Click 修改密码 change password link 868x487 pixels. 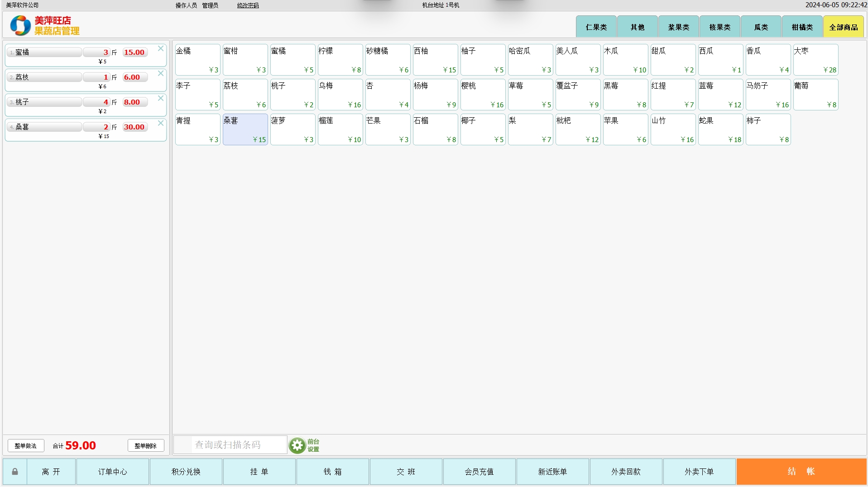(248, 5)
